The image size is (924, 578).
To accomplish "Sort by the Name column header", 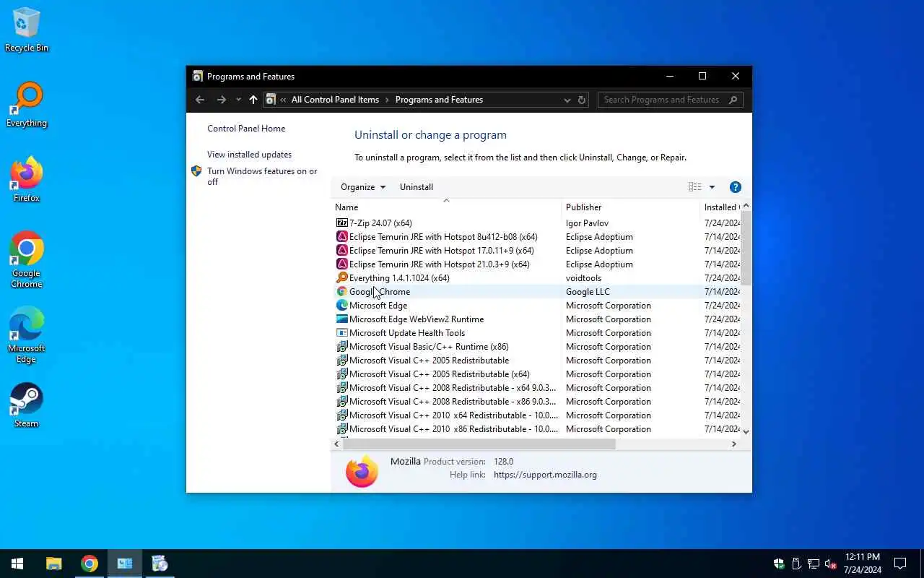I will [446, 207].
